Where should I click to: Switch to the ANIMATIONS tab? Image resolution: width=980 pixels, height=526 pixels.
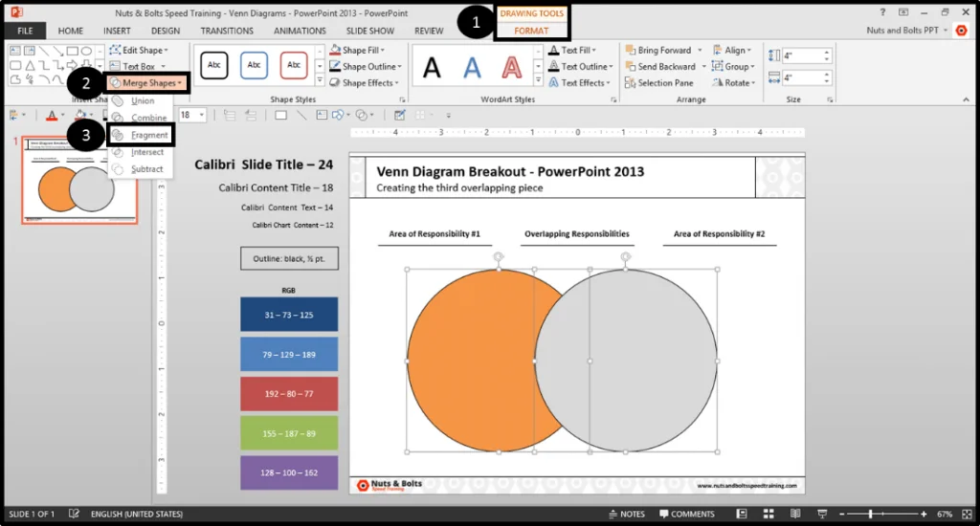(300, 31)
